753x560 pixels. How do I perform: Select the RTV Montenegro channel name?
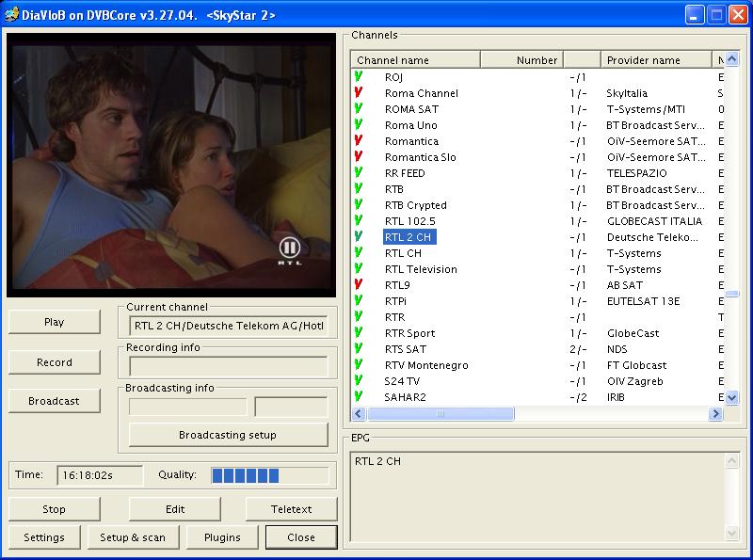(426, 365)
